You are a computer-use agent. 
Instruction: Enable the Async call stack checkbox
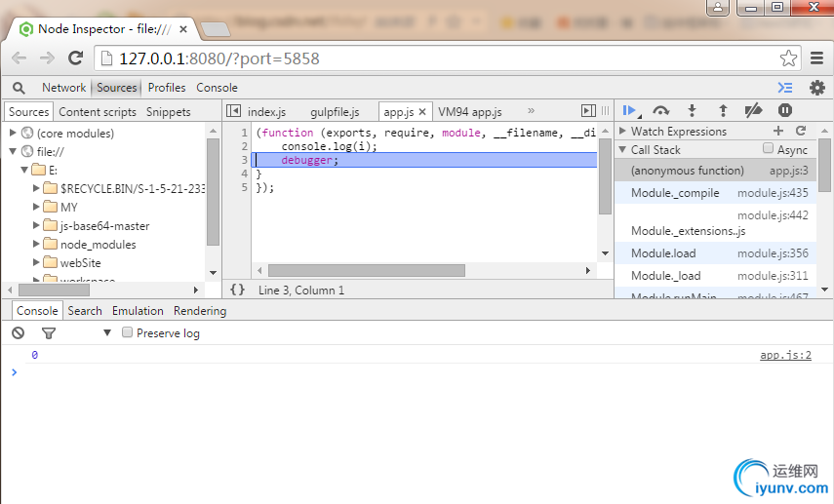[768, 148]
